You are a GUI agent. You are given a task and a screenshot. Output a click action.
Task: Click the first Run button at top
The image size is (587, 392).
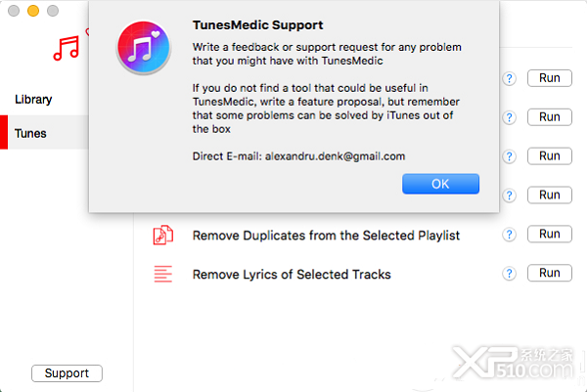tap(549, 78)
